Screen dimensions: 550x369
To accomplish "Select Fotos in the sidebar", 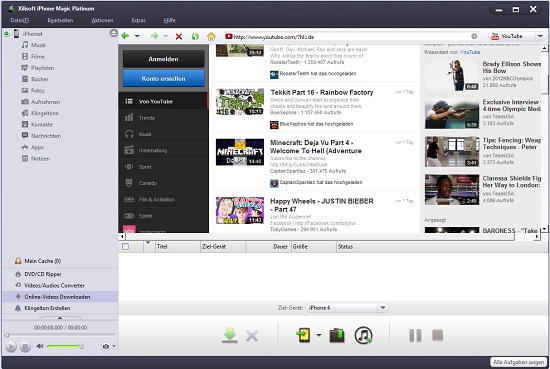I will click(38, 90).
